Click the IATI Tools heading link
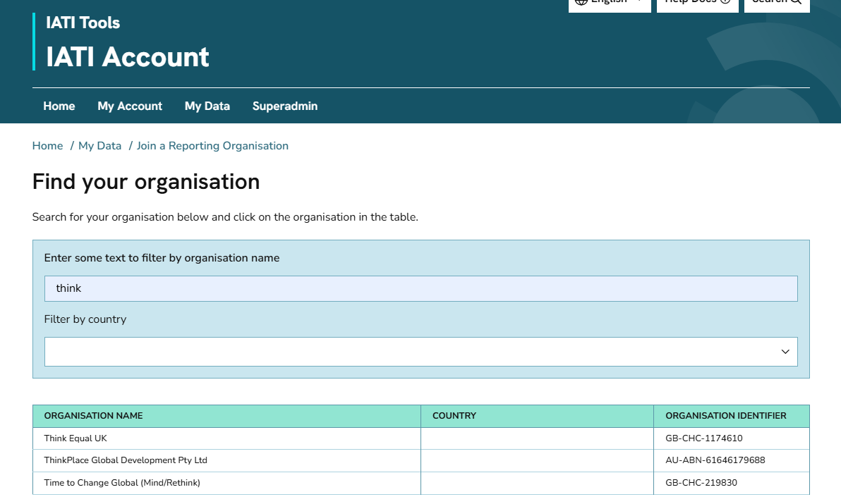Image resolution: width=841 pixels, height=504 pixels. (83, 23)
